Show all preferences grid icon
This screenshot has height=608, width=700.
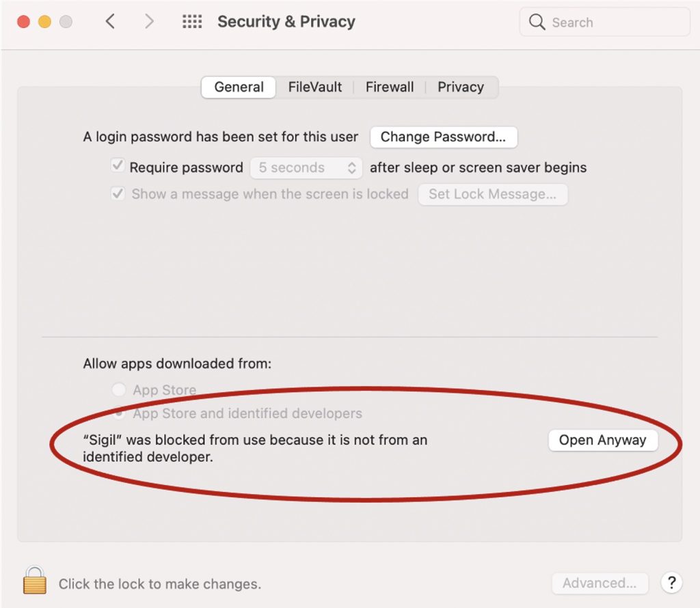pyautogui.click(x=192, y=22)
